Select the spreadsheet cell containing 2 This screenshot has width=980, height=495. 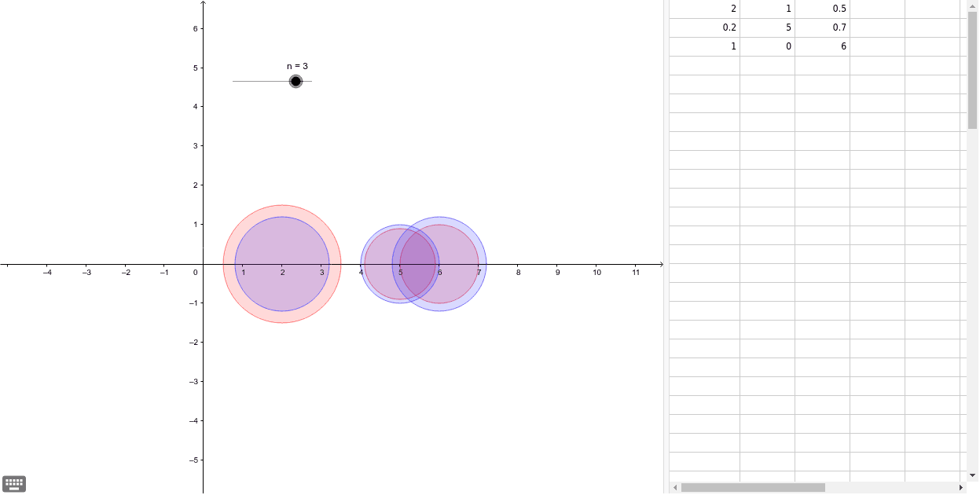pos(705,9)
